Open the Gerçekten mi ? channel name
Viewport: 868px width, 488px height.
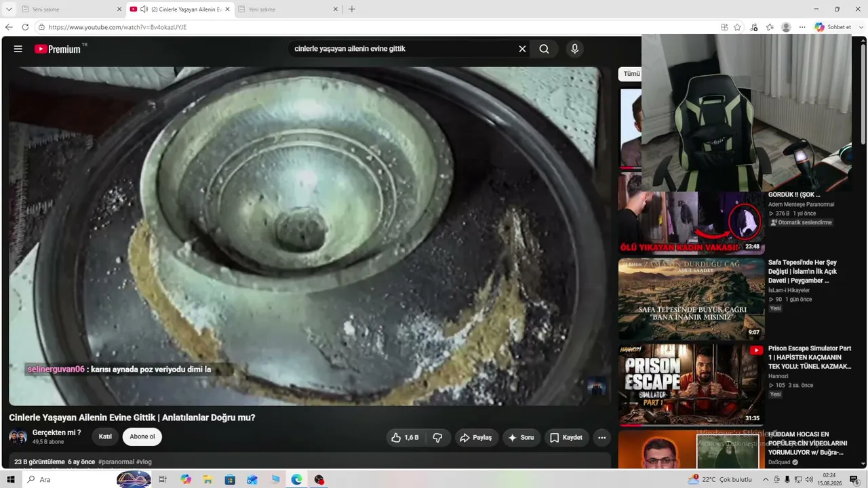click(x=56, y=432)
